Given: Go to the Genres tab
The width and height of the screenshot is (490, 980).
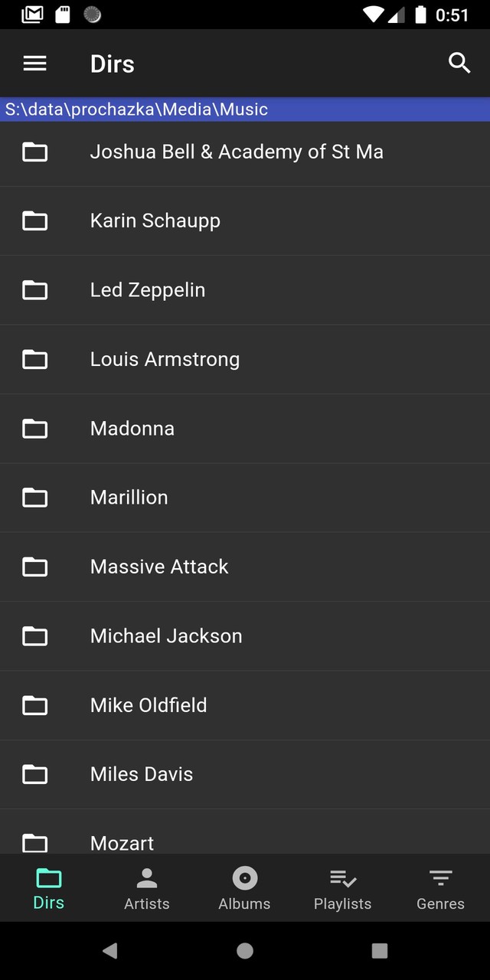Looking at the screenshot, I should click(440, 889).
